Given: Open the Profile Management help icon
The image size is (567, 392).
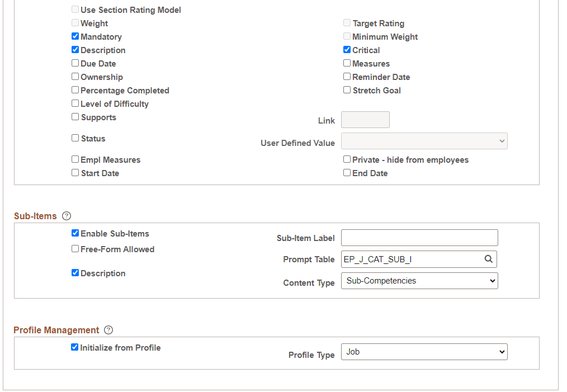Looking at the screenshot, I should 108,330.
